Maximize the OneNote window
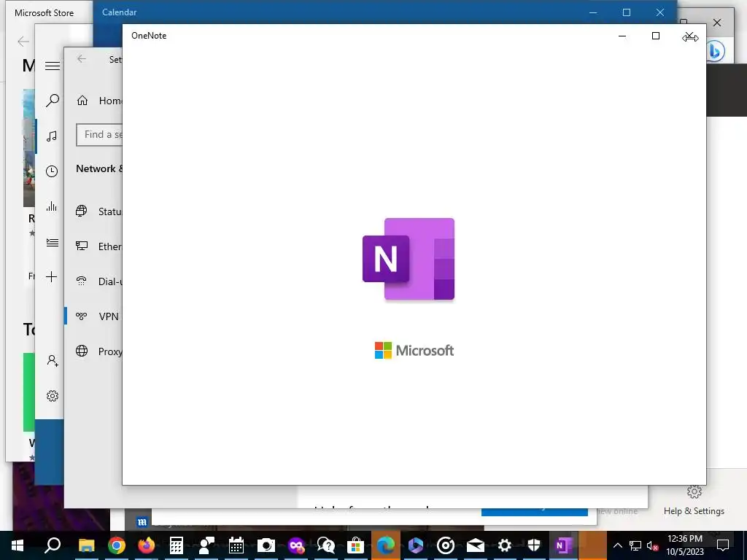747x560 pixels. [656, 36]
